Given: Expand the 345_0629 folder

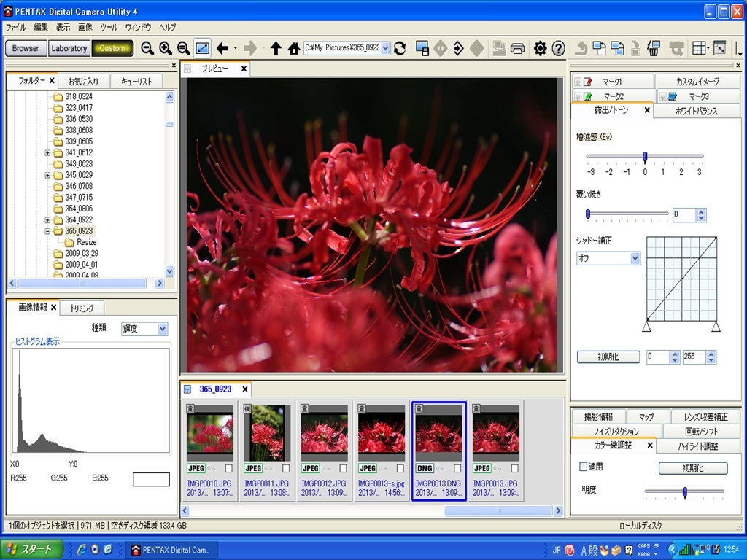Looking at the screenshot, I should point(47,175).
